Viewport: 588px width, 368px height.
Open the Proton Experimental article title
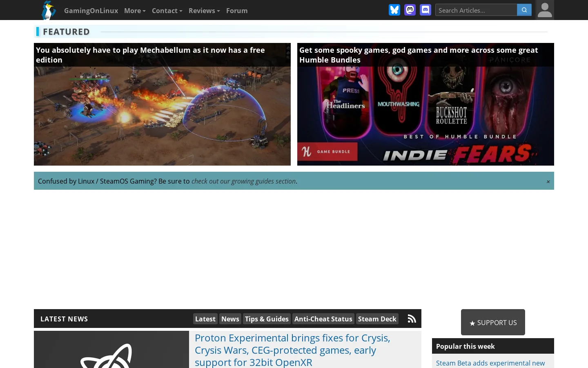292,350
